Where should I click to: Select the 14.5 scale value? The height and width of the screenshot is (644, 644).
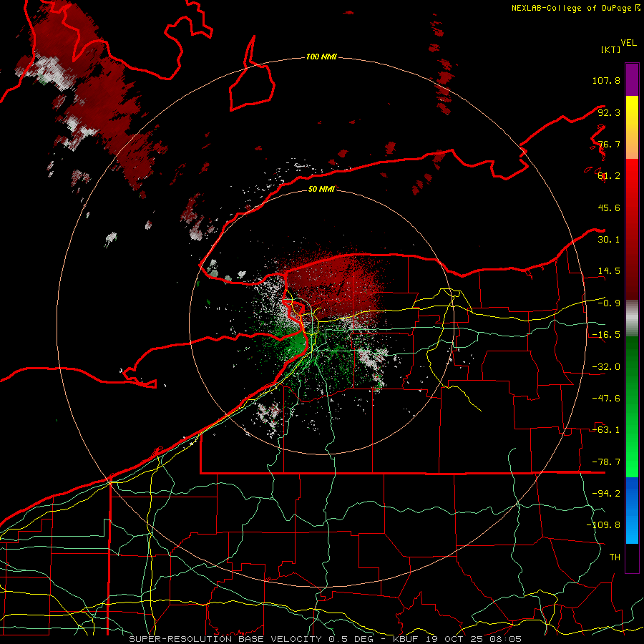pos(609,271)
